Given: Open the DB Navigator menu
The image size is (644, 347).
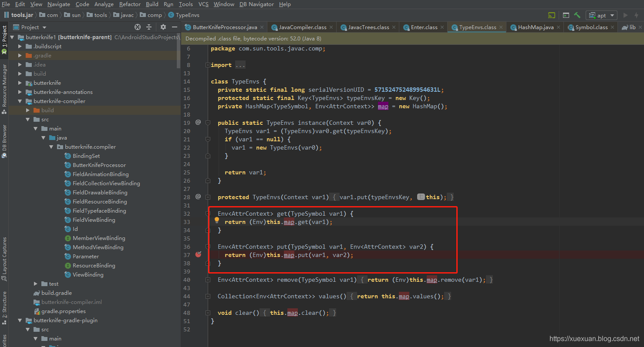Looking at the screenshot, I should (x=256, y=4).
